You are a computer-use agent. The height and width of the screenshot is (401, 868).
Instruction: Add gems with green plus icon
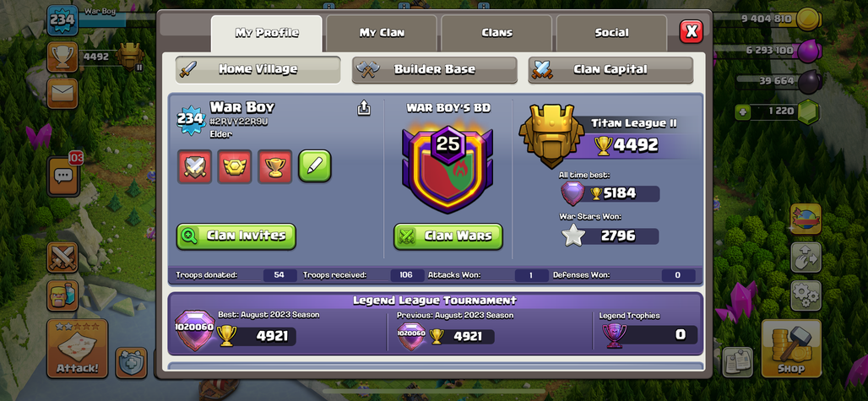coord(742,112)
